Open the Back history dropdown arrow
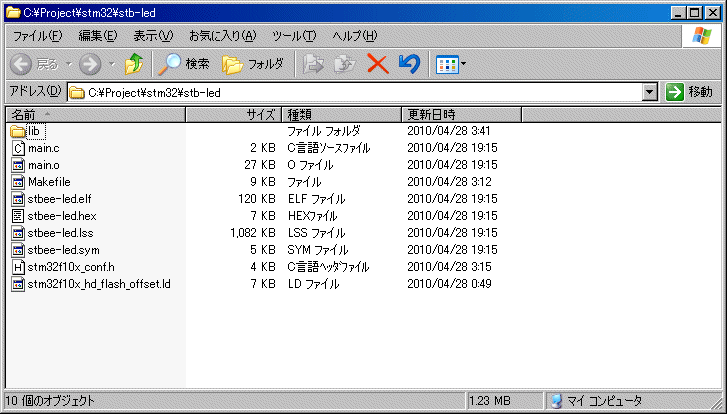 coord(69,64)
